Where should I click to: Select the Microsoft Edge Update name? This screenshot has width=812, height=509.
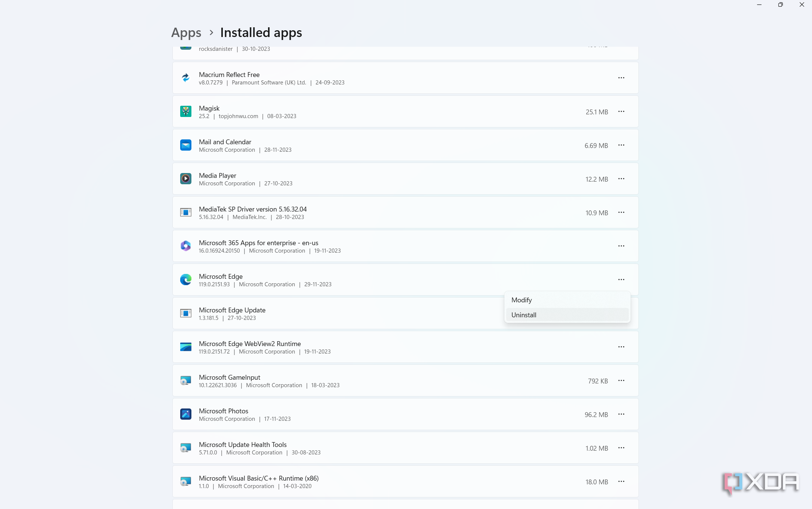click(232, 310)
